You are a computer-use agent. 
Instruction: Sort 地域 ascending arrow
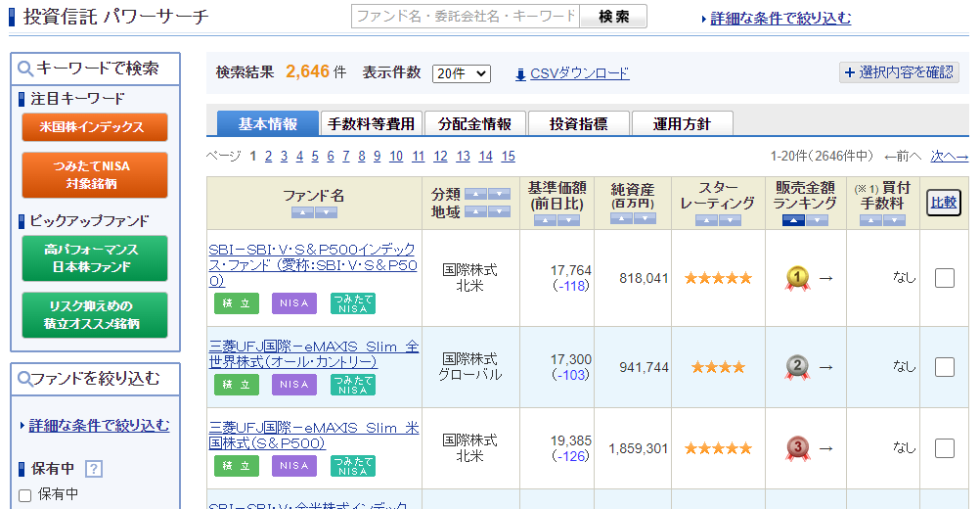pos(475,211)
